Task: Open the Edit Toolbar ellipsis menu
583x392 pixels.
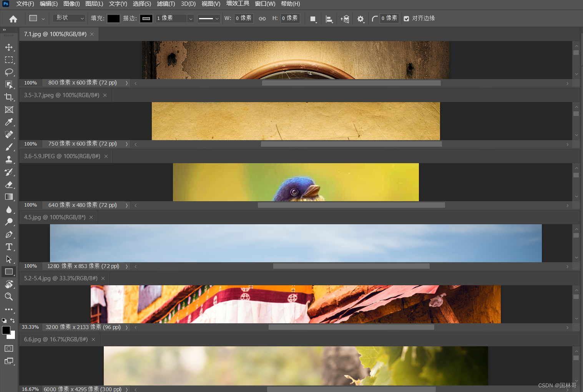Action: point(9,309)
